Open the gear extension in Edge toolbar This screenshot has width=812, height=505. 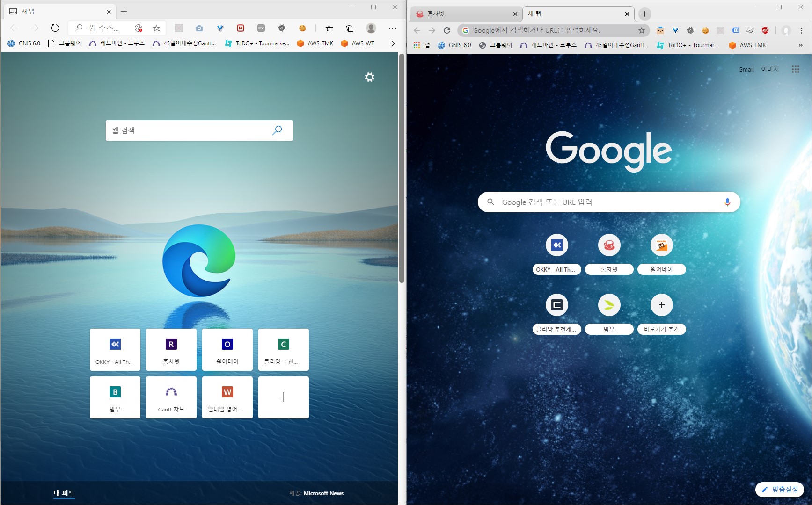pyautogui.click(x=282, y=28)
